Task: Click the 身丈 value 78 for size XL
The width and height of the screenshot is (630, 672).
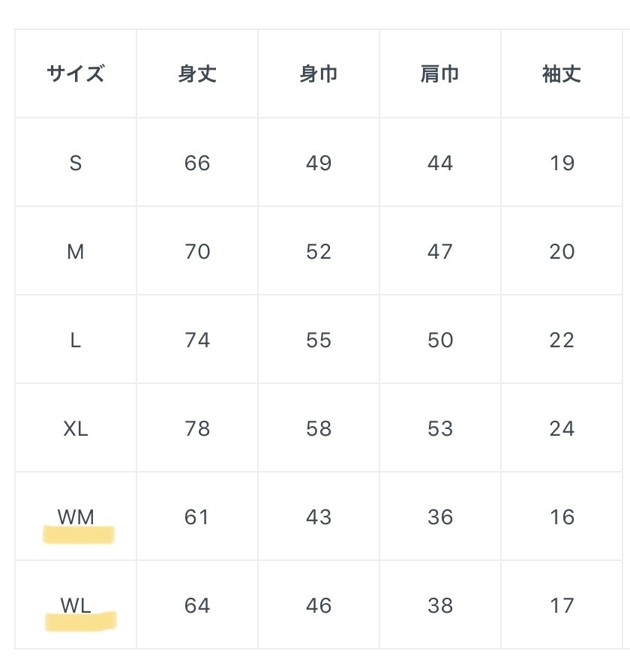Action: tap(197, 428)
